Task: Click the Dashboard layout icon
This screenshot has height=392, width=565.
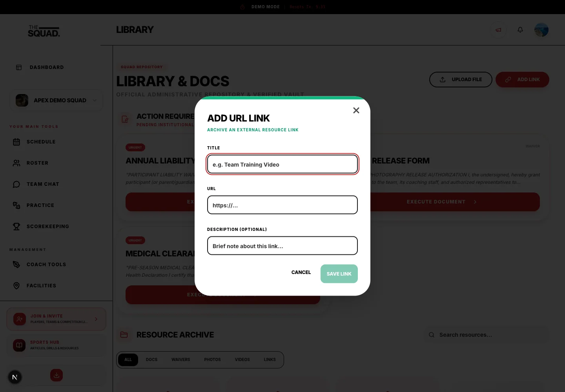Action: [19, 67]
